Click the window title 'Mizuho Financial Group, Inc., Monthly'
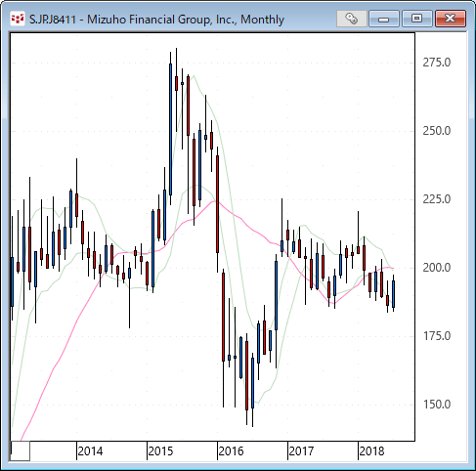Viewport: 476px width, 471px height. [x=186, y=20]
